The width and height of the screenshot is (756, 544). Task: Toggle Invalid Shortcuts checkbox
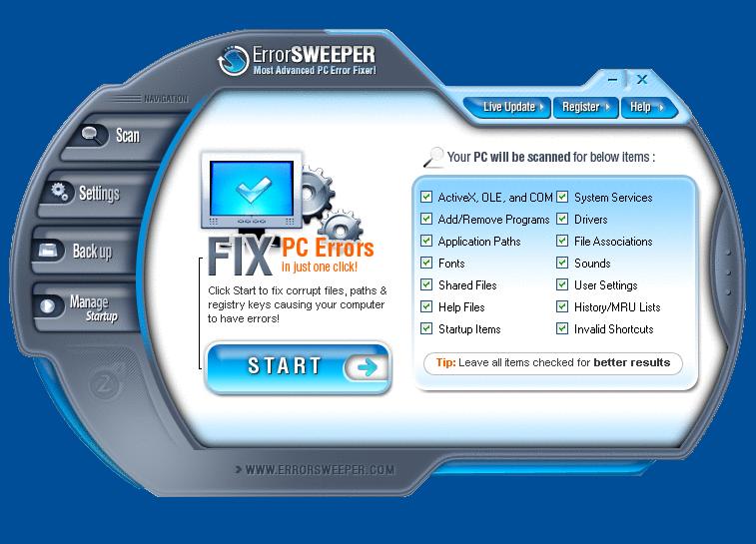[562, 328]
